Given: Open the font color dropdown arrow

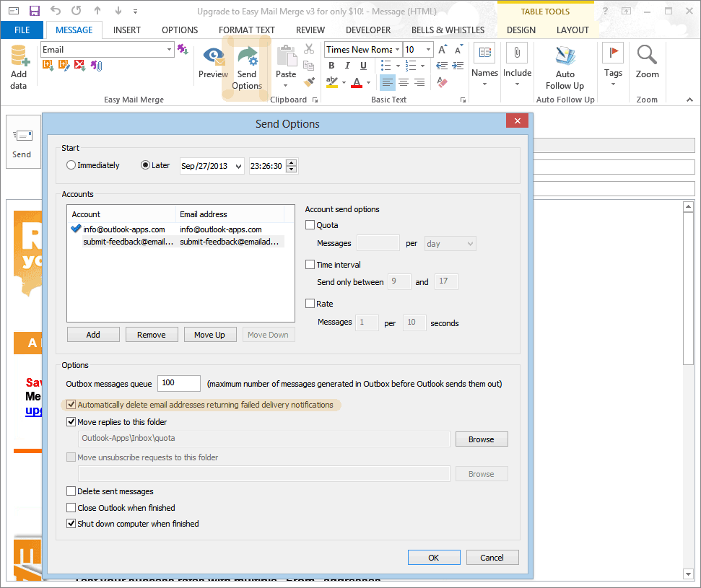Looking at the screenshot, I should pyautogui.click(x=368, y=83).
